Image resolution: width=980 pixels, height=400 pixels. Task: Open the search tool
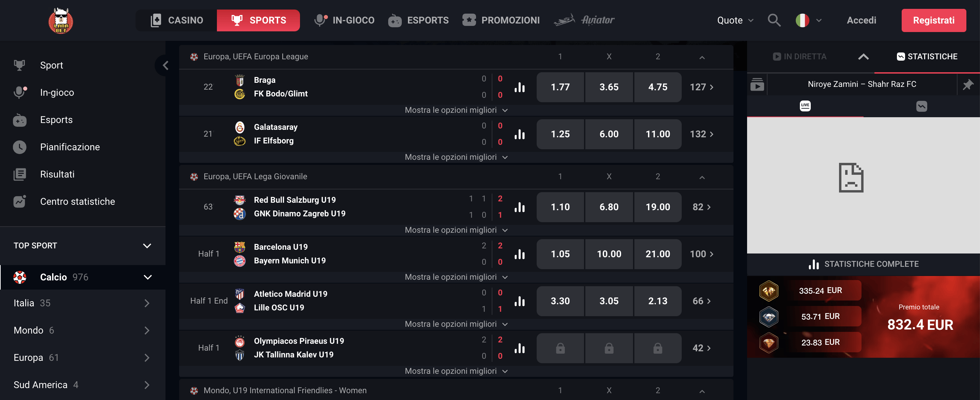tap(774, 20)
